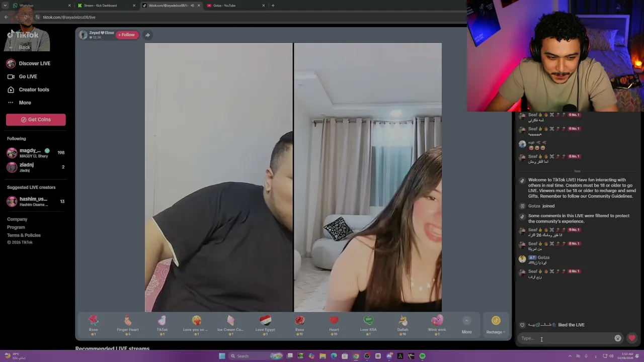Send the Love Egypt gift

(265, 325)
